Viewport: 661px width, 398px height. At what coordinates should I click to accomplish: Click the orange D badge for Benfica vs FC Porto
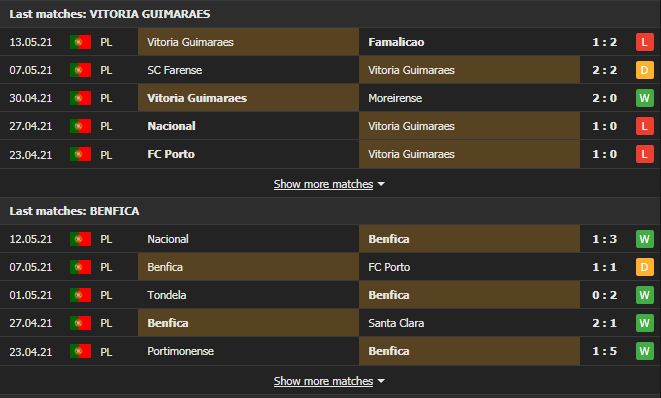[x=645, y=267]
